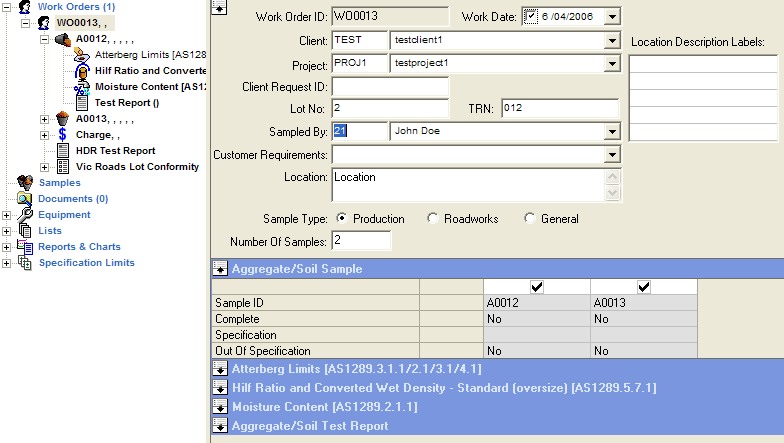Click the Equipment wrench icon
784x443 pixels.
[25, 214]
